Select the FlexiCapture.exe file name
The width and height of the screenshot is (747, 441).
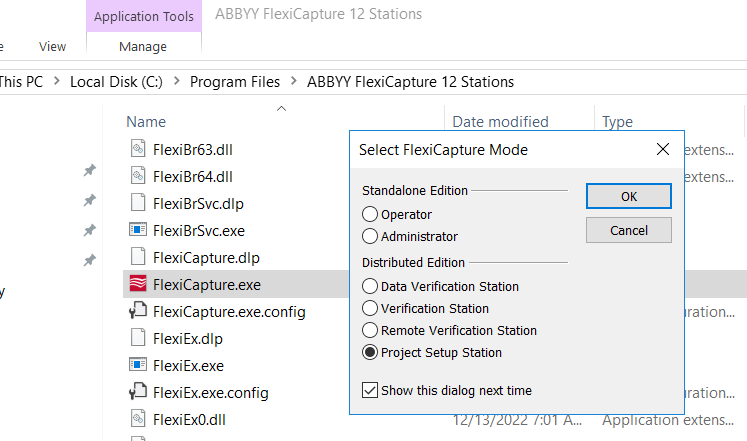click(207, 285)
